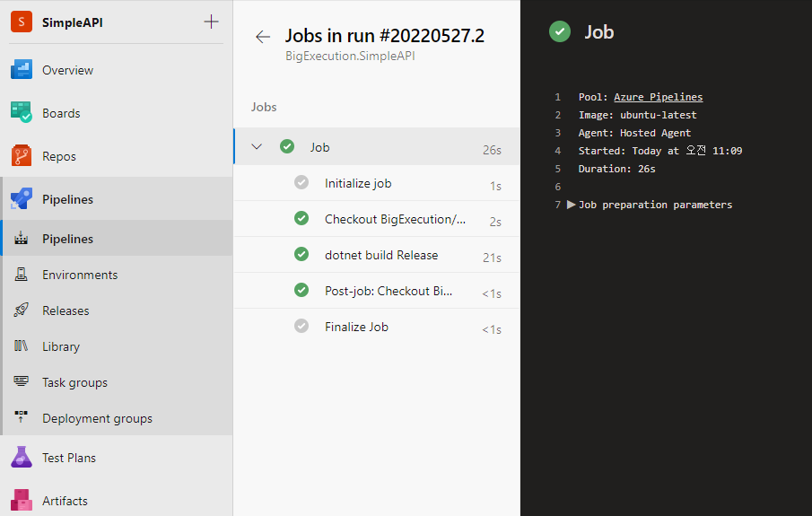This screenshot has height=516, width=812.
Task: Open the Deployment groups menu item
Action: pyautogui.click(x=117, y=417)
